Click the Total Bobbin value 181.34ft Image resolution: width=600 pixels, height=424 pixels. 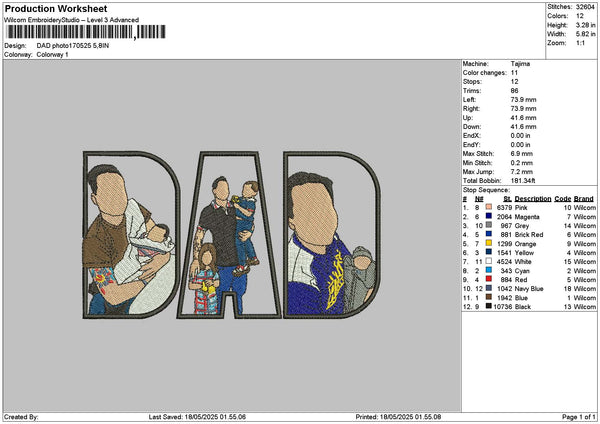coord(523,181)
